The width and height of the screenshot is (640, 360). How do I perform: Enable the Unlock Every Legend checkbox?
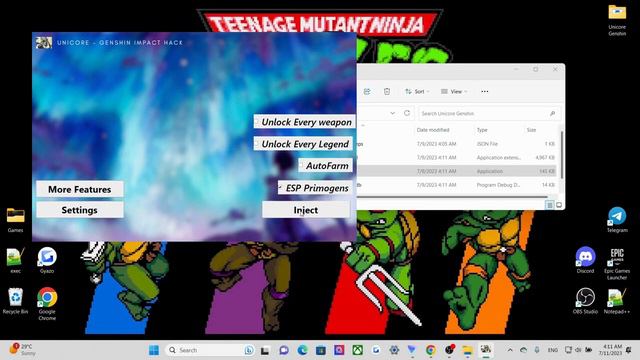point(257,144)
